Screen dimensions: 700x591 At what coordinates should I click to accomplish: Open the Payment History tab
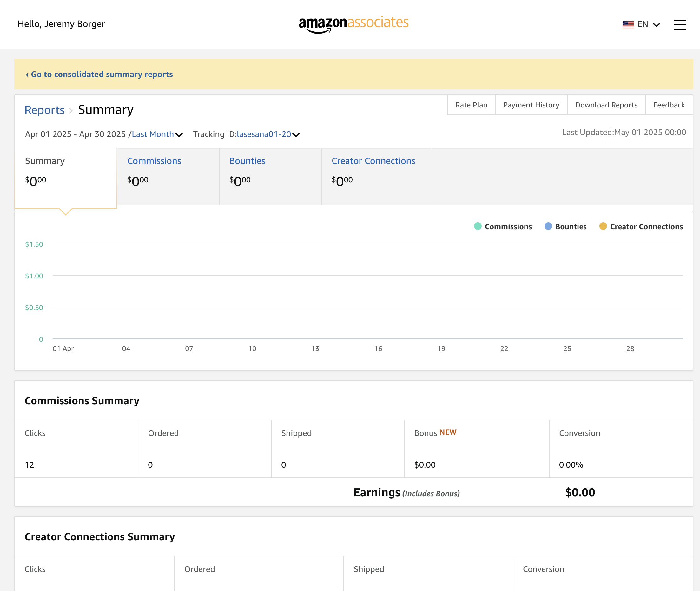531,105
